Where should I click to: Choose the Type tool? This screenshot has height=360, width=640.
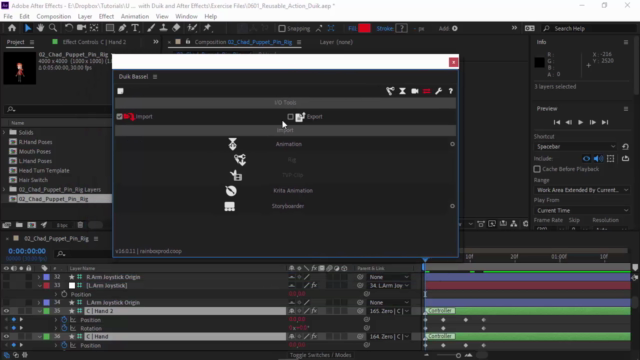[x=135, y=28]
